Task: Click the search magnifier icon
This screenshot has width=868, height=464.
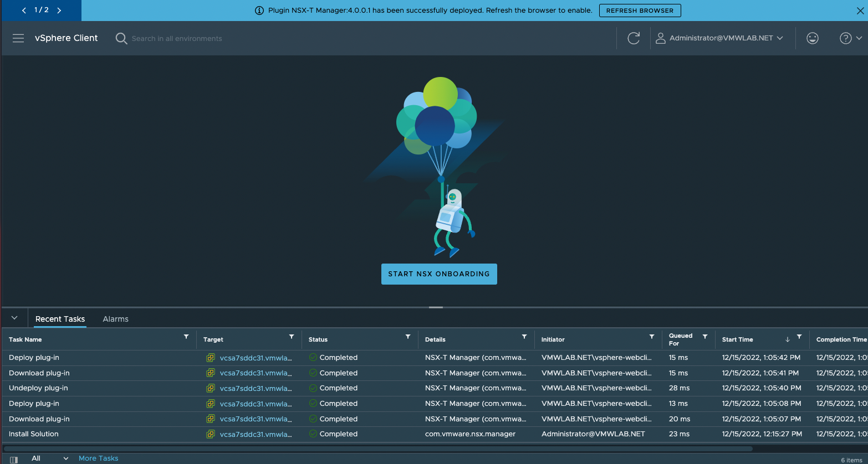Action: click(121, 38)
